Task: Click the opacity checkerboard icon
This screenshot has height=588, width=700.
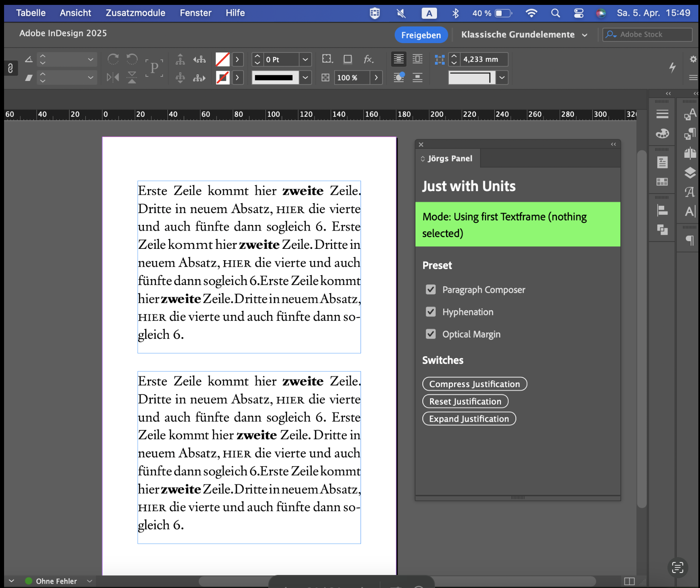Action: [x=325, y=77]
